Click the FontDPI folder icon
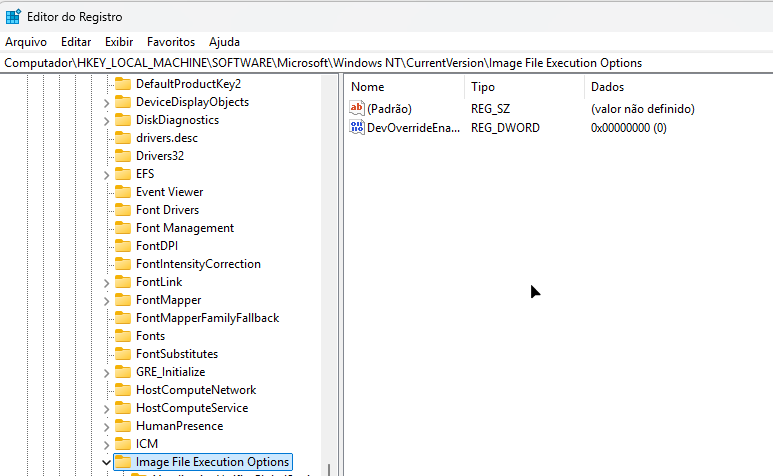 123,246
